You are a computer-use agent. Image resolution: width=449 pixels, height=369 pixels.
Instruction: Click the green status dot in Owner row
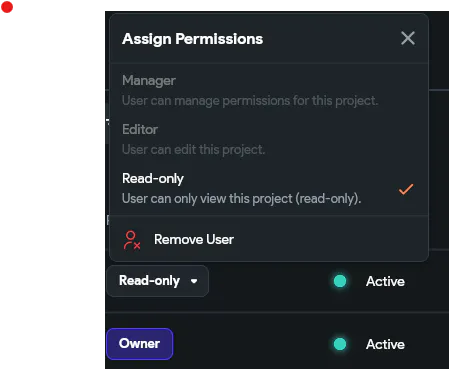[340, 344]
